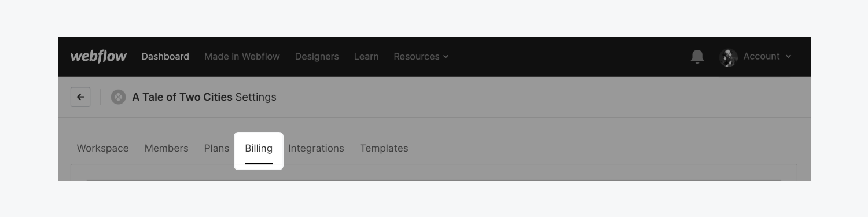Open the Designers page

point(317,57)
